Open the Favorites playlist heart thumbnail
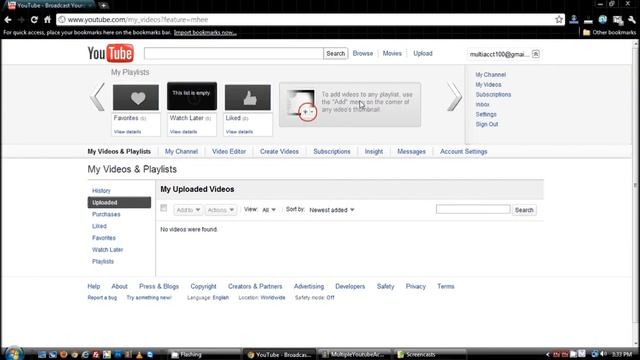640x360 pixels. [136, 98]
